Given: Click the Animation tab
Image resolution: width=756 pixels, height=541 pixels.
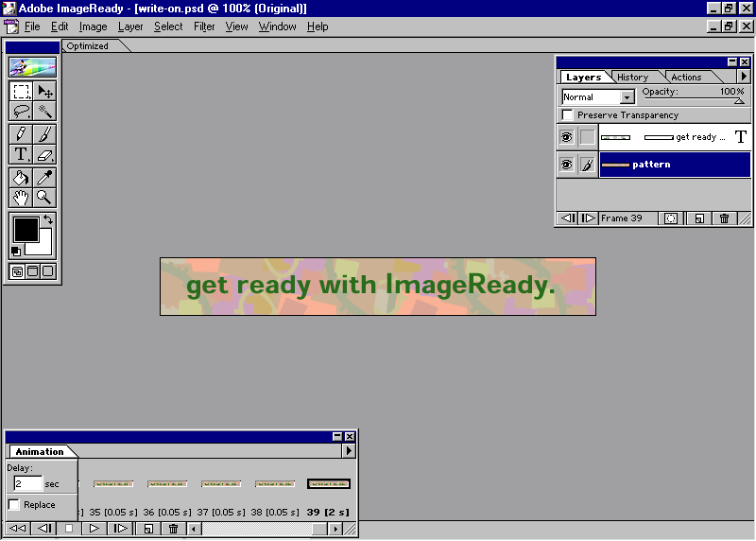Looking at the screenshot, I should (x=40, y=452).
